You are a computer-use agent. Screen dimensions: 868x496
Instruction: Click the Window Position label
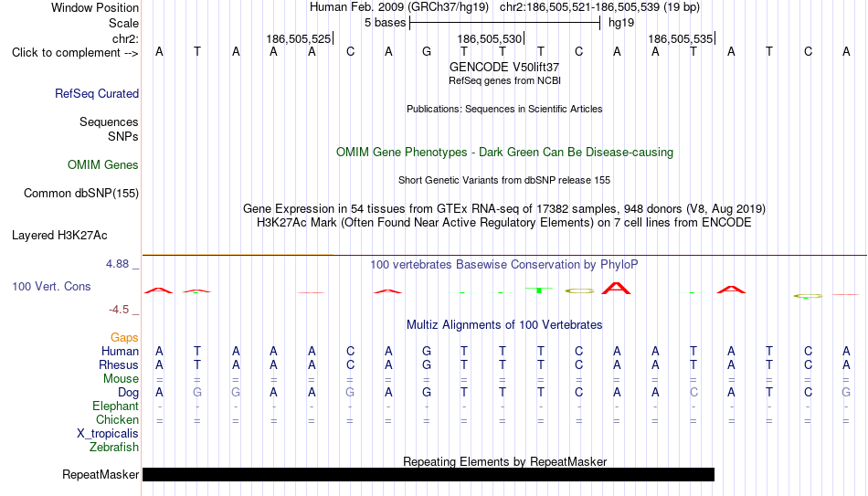(x=95, y=7)
